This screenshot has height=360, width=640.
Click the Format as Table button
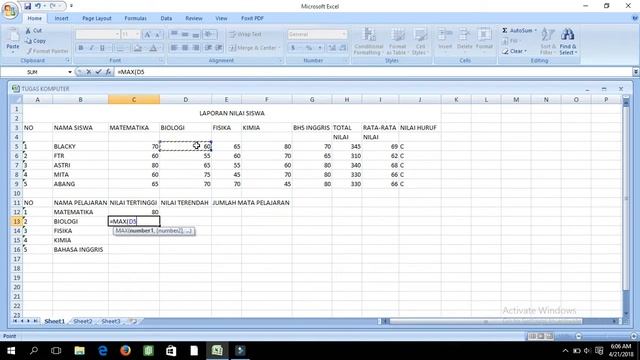[x=397, y=41]
